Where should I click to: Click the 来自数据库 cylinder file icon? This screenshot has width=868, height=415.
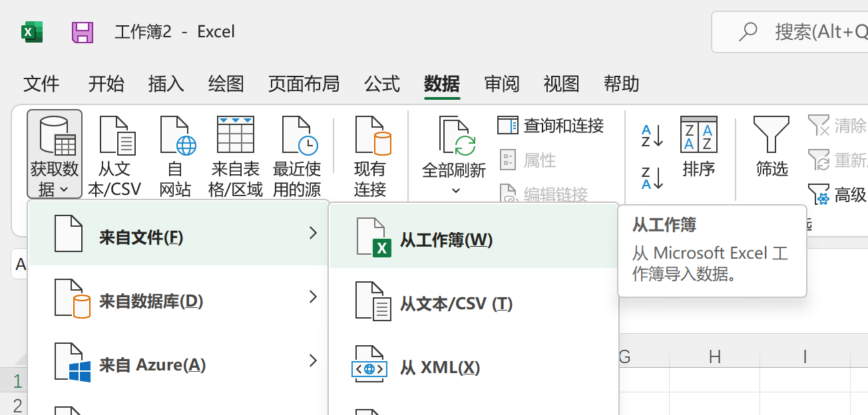coord(72,298)
